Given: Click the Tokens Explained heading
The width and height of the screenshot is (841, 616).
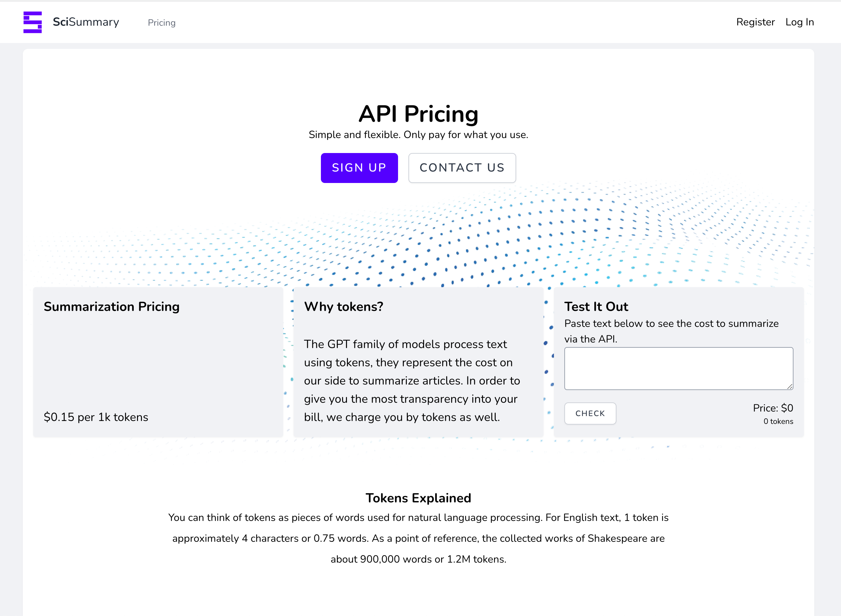Looking at the screenshot, I should click(x=418, y=498).
